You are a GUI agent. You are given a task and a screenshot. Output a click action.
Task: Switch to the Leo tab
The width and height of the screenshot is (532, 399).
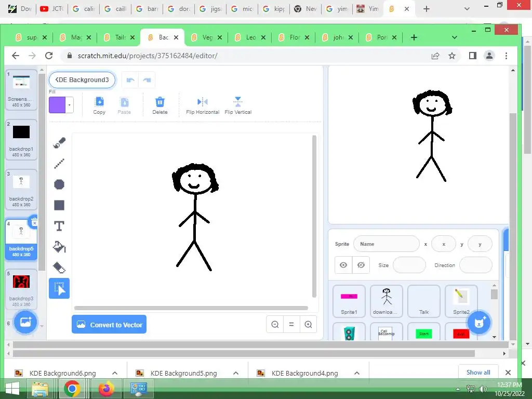(x=250, y=37)
